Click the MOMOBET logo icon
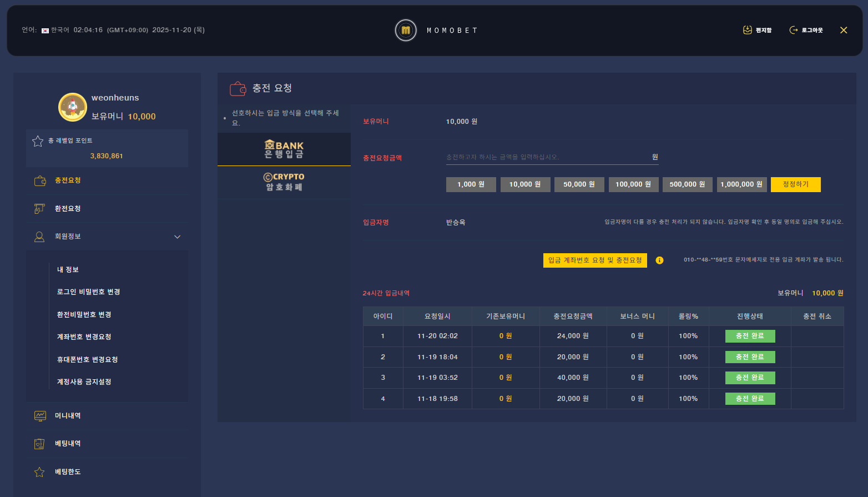 click(x=406, y=31)
